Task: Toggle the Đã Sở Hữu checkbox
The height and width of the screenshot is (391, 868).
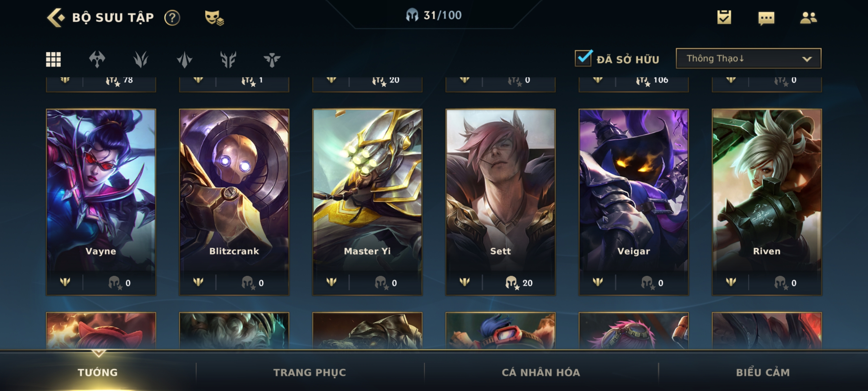Action: tap(583, 58)
